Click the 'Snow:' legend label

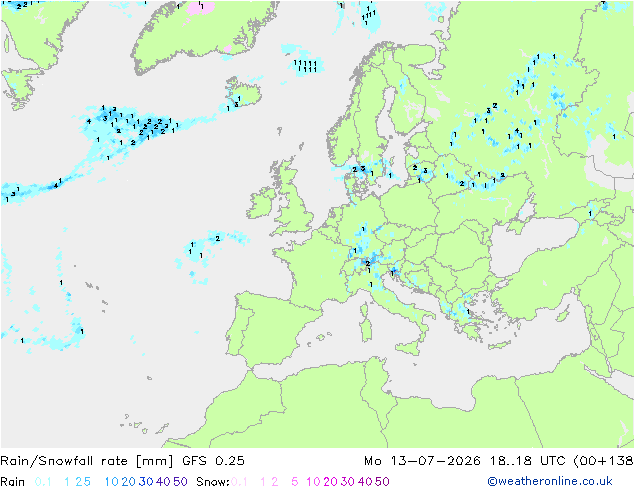tap(213, 482)
